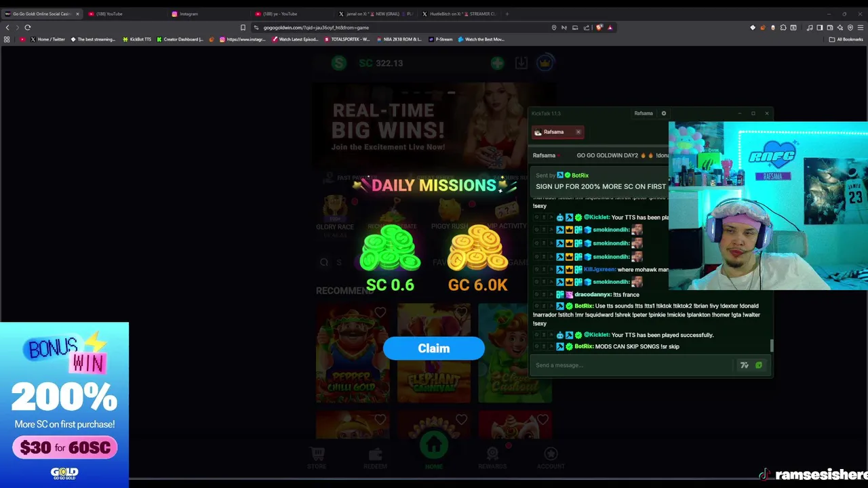This screenshot has height=488, width=868.
Task: Click ban circle icon on dracodannyx message
Action: click(536, 295)
